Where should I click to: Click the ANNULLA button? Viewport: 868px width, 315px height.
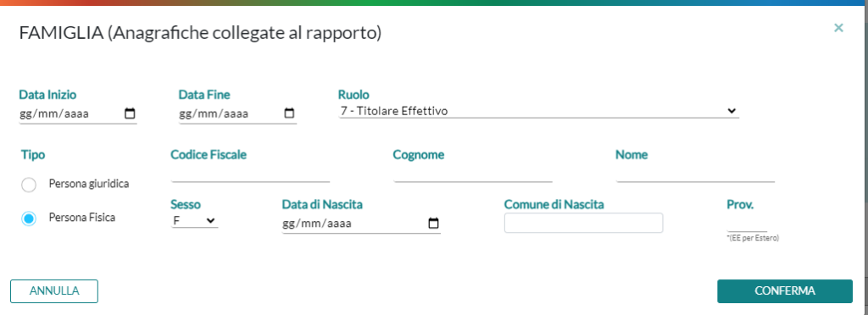click(54, 291)
